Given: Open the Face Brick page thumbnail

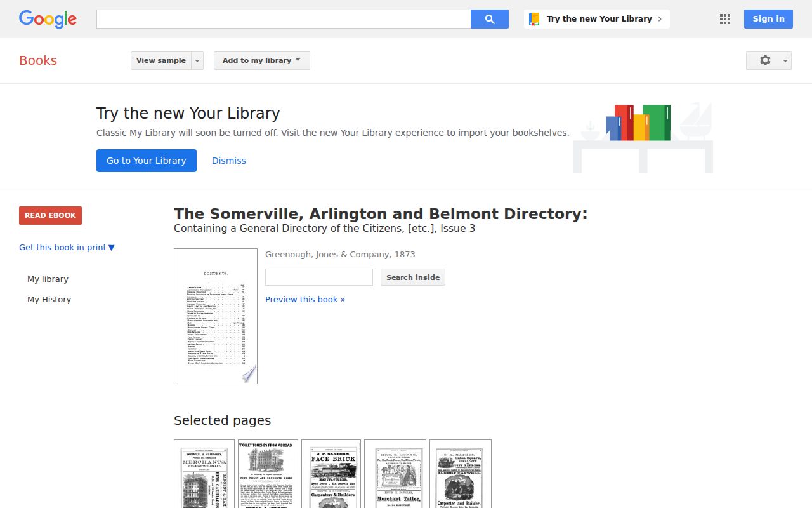Looking at the screenshot, I should click(x=331, y=474).
